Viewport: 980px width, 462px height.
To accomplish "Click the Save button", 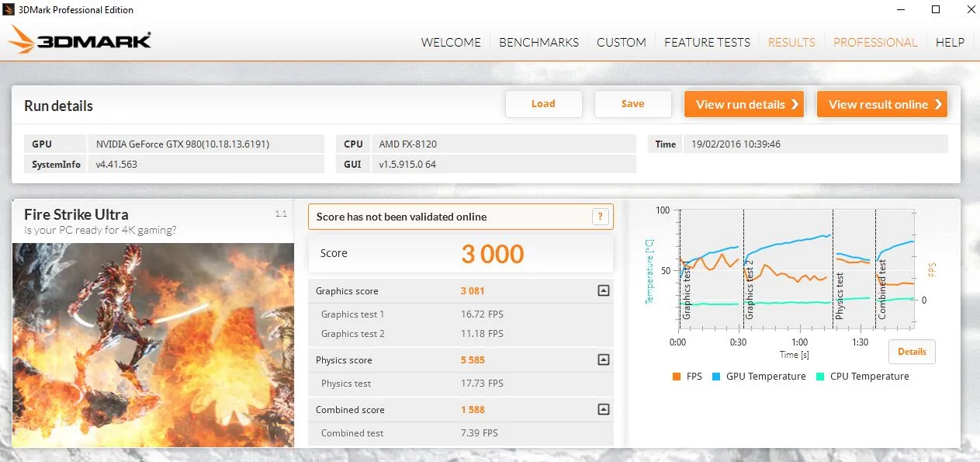I will [632, 104].
